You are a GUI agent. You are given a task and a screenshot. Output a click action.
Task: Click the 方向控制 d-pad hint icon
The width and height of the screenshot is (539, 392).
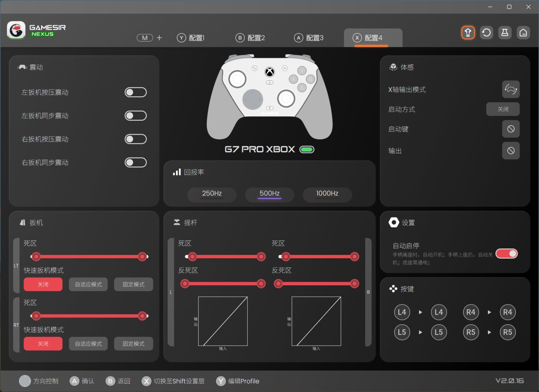tap(25, 381)
